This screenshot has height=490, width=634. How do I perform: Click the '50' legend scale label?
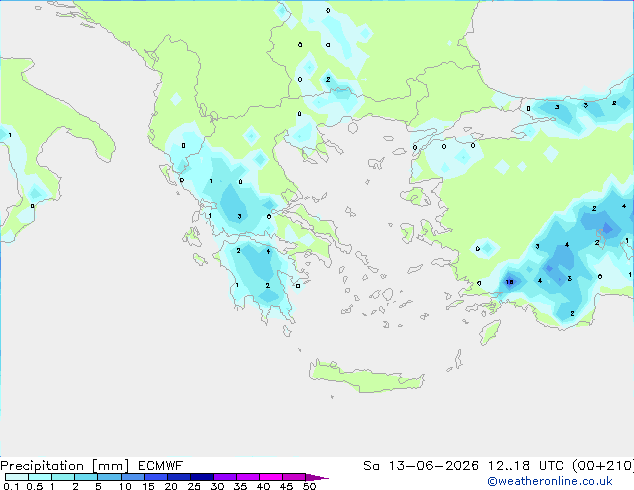tap(309, 486)
